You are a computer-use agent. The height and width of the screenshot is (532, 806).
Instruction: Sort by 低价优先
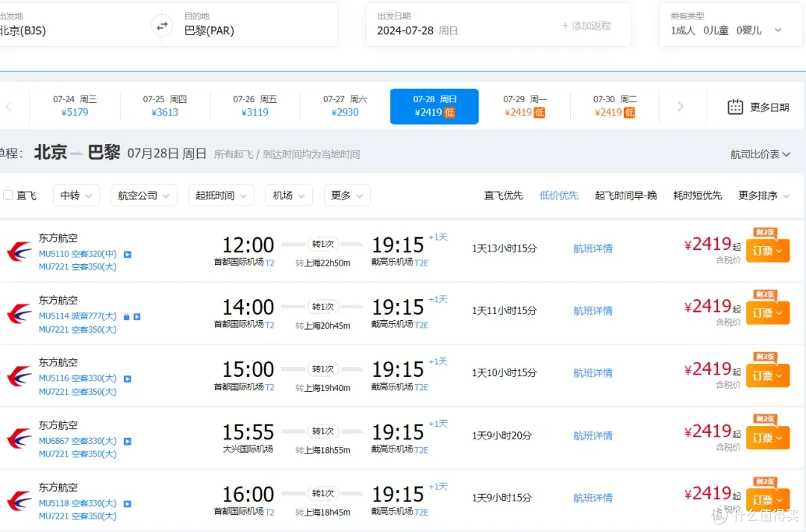[x=559, y=195]
